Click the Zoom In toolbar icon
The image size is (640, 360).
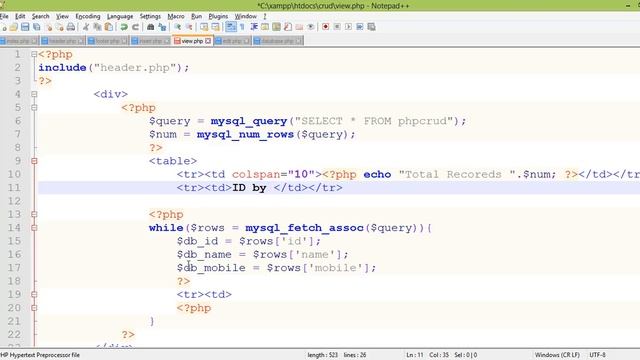[178, 27]
